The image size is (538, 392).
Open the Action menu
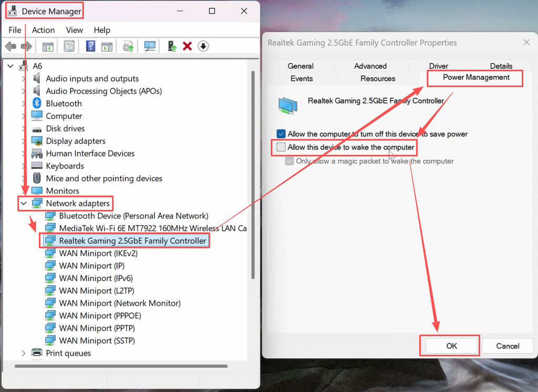pos(43,30)
